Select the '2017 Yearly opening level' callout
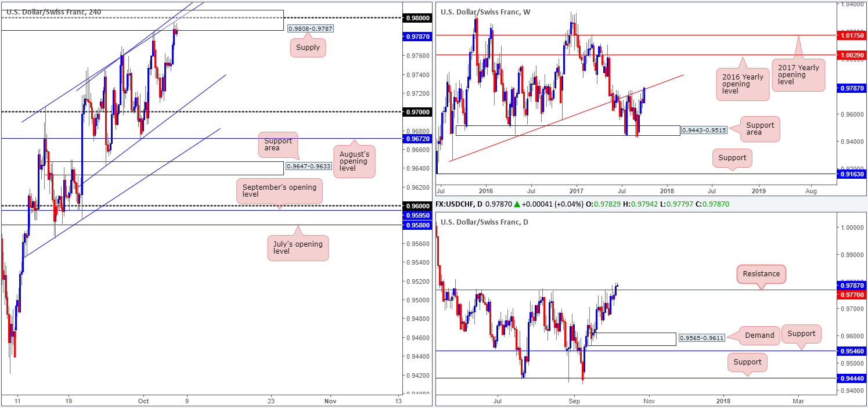Viewport: 868px width, 408px height. [798, 75]
